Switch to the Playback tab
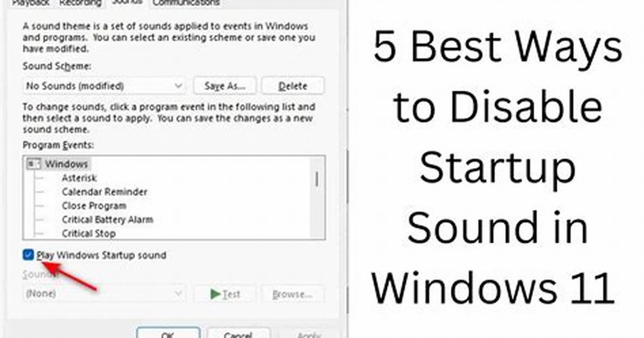 (x=31, y=3)
